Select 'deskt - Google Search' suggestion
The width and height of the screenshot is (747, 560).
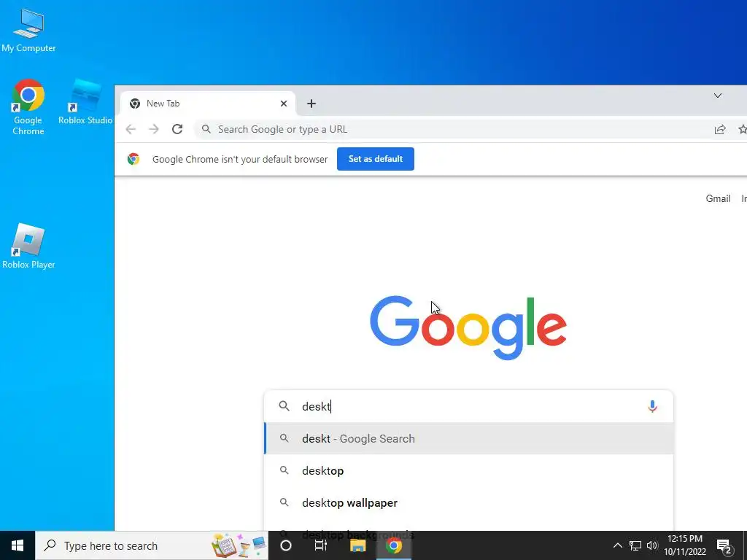469,438
